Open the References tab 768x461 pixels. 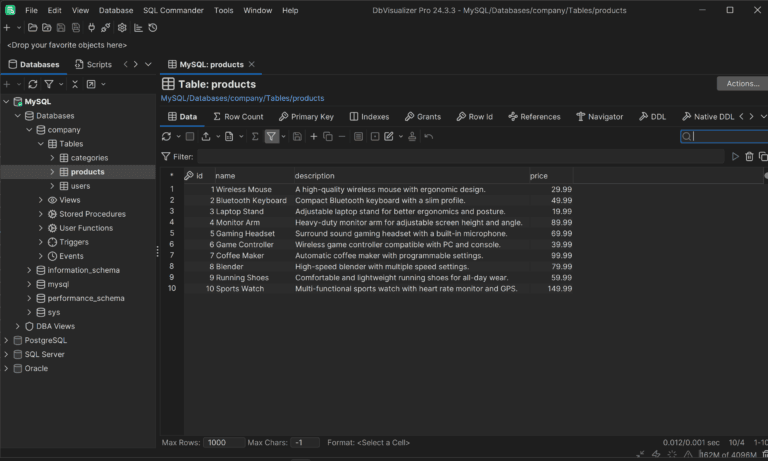click(534, 117)
